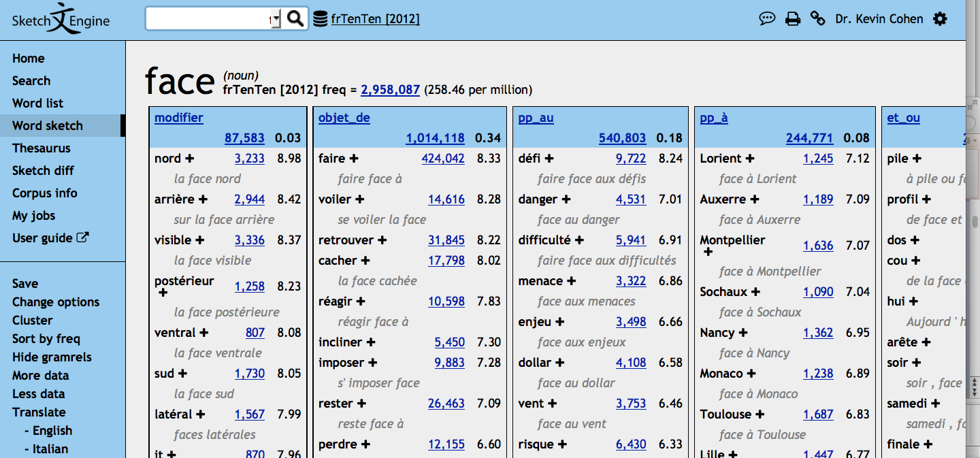Select Sort by freq option
This screenshot has width=980, height=458.
point(46,339)
